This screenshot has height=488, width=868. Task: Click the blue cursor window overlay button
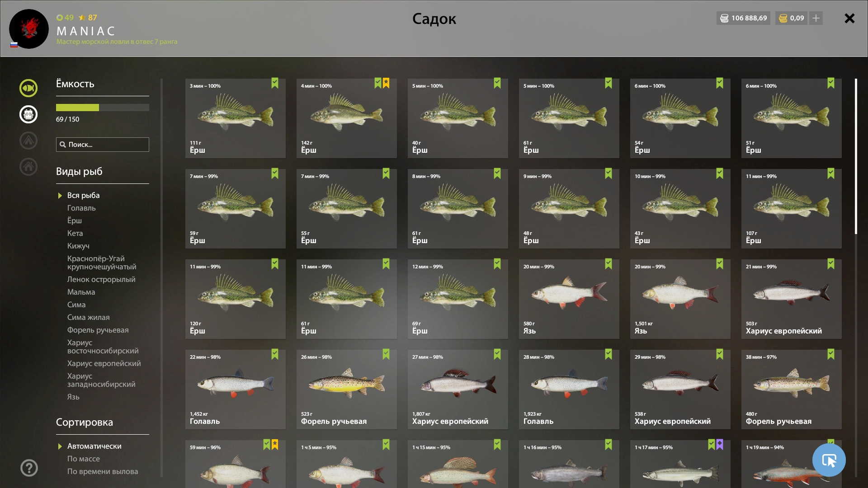coord(829,460)
